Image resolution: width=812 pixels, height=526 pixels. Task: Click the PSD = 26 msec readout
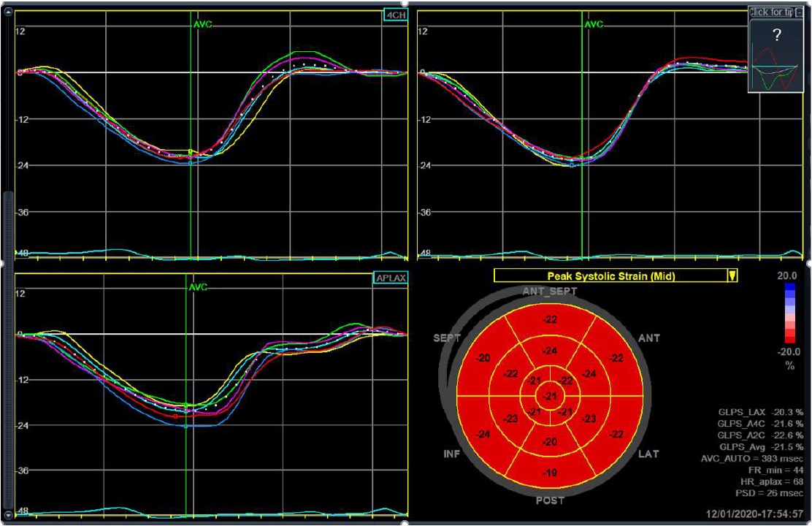(770, 493)
